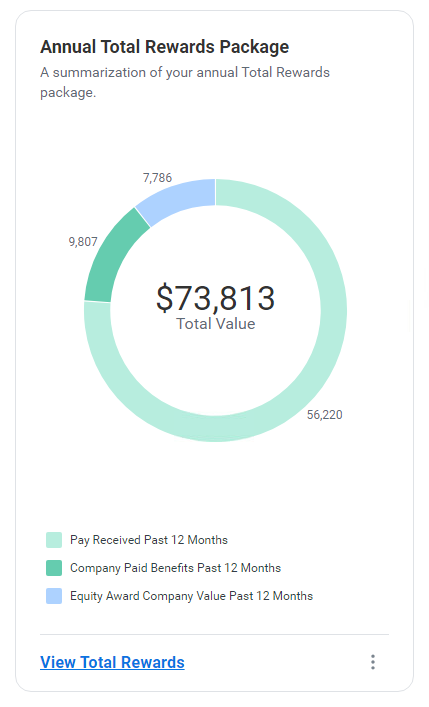
Task: Click the 7,786 data label
Action: pos(157,178)
